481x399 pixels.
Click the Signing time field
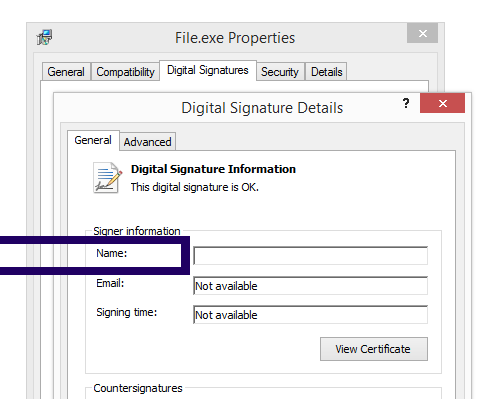coord(310,315)
